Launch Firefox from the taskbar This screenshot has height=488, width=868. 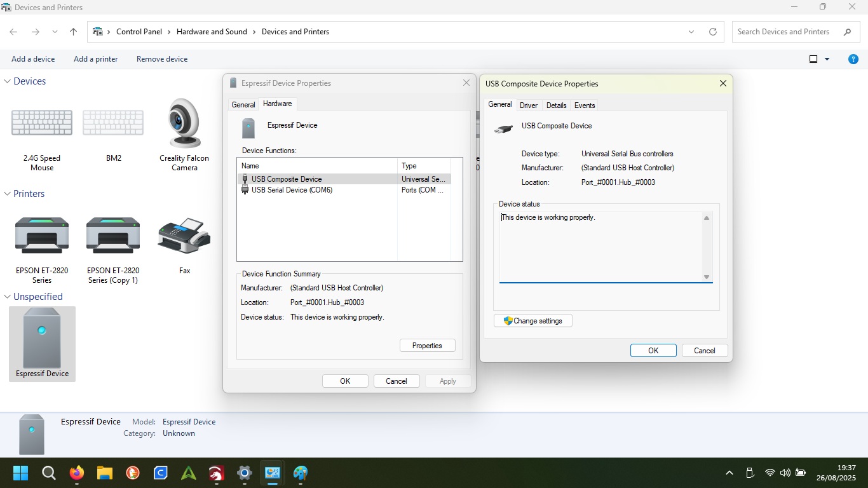(x=77, y=473)
